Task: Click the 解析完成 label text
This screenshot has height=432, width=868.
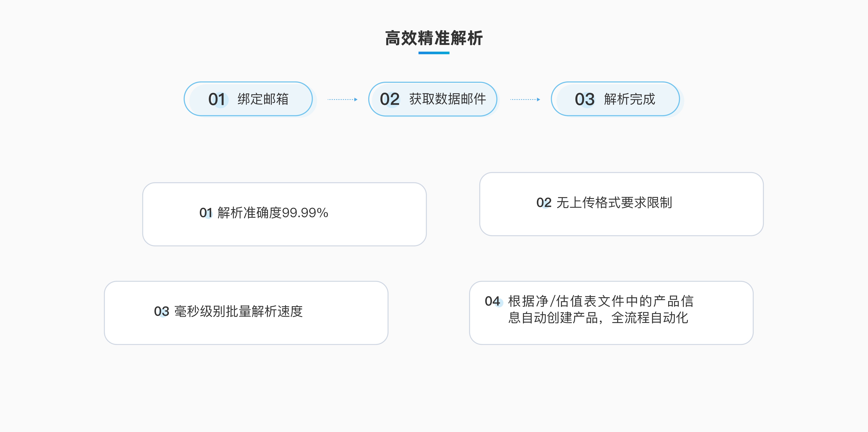Action: (629, 99)
